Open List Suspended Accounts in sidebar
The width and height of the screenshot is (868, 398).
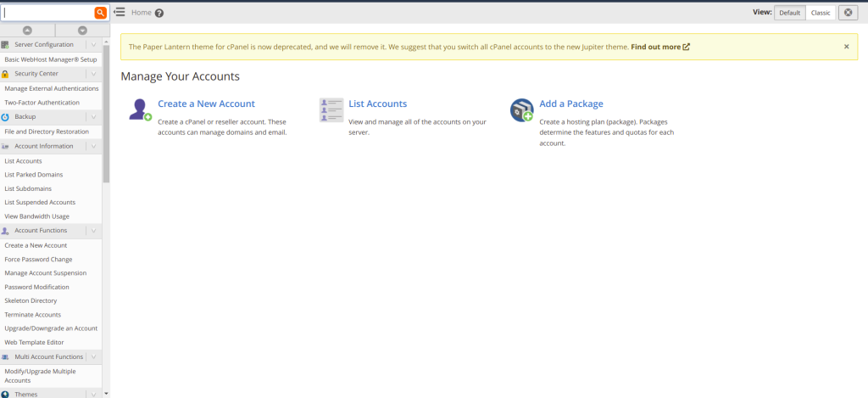click(40, 202)
